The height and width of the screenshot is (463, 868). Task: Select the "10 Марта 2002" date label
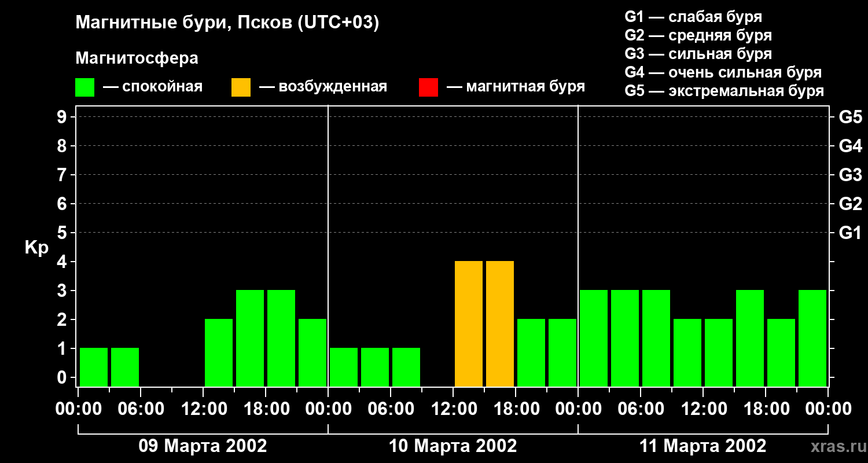pyautogui.click(x=453, y=446)
